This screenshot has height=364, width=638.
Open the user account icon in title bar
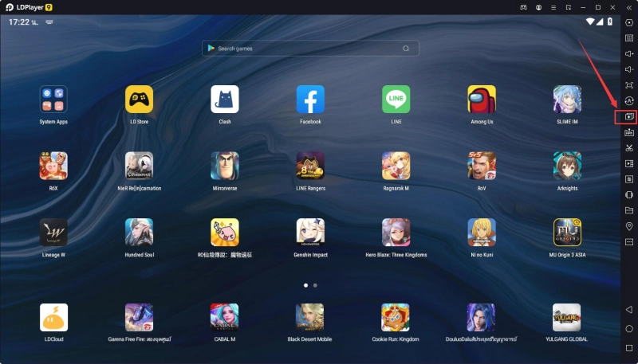coord(539,7)
